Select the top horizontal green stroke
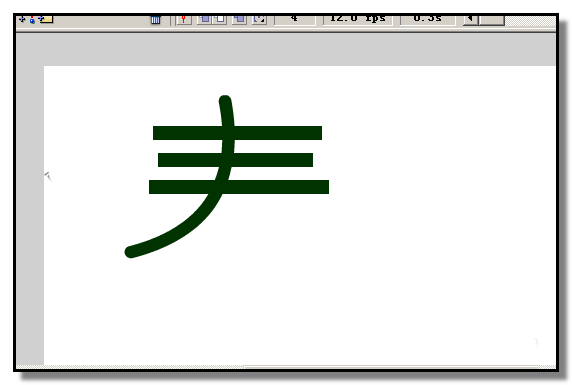This screenshot has width=572, height=385. click(x=237, y=133)
